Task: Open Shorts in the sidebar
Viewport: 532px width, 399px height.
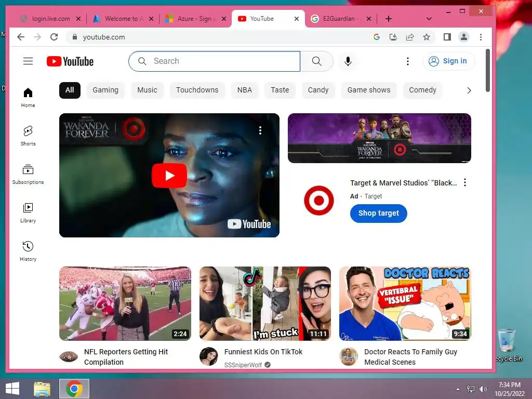Action: 28,136
